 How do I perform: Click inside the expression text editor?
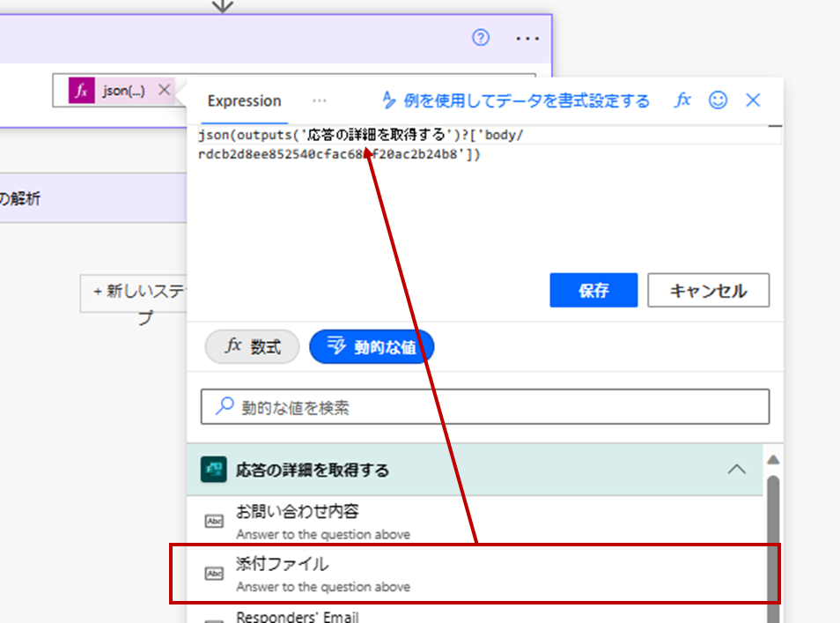(x=485, y=196)
